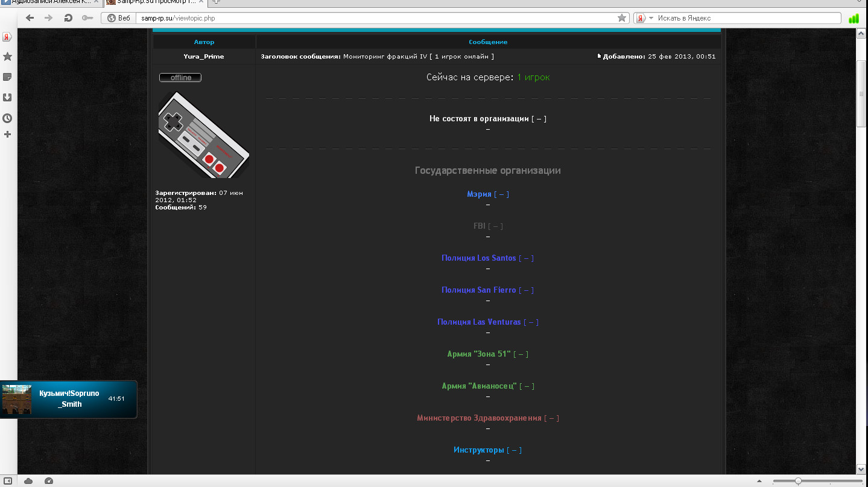Click the Армия "Зона 51" label
Viewport: 868px width, 487px height.
(479, 354)
